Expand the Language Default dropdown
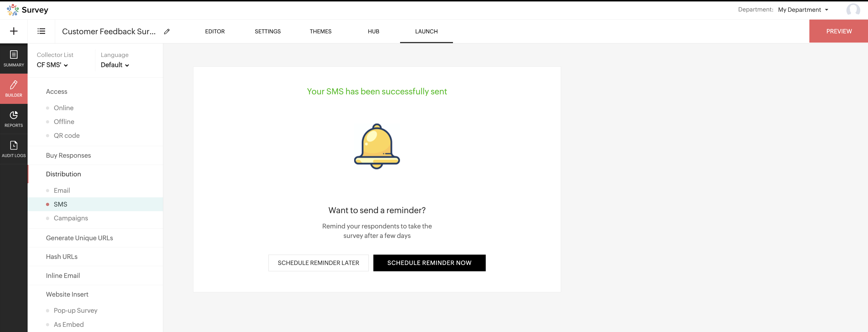868x332 pixels. tap(115, 65)
